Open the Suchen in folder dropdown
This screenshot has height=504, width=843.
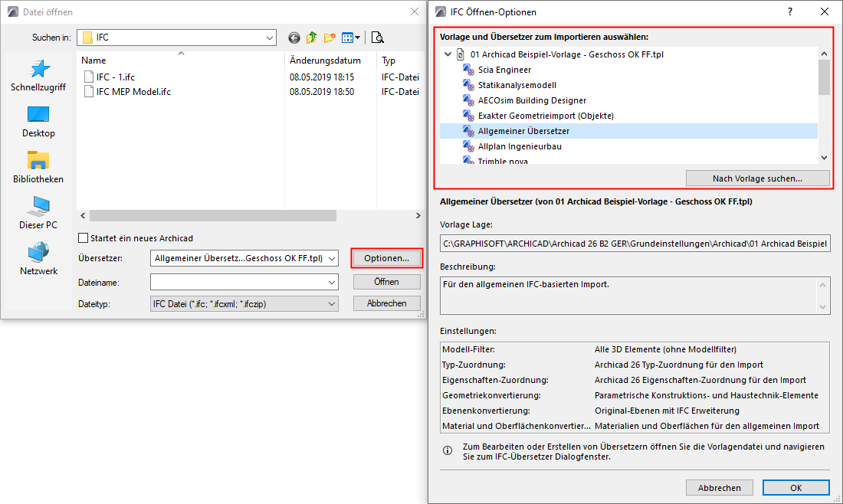coord(269,38)
